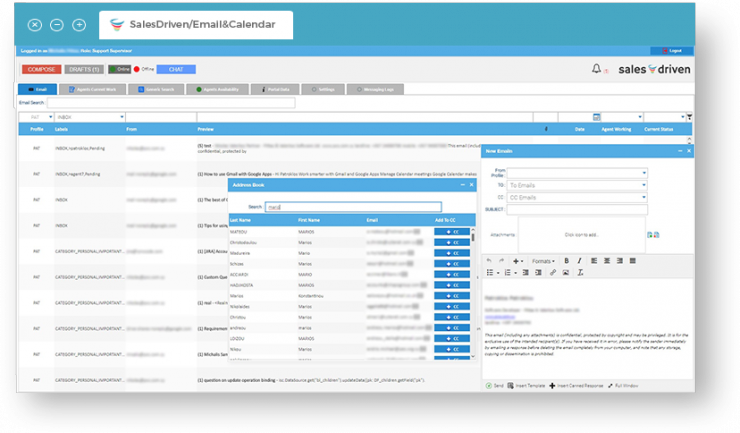Click the Address Book Search field
The height and width of the screenshot is (433, 740).
coord(353,207)
